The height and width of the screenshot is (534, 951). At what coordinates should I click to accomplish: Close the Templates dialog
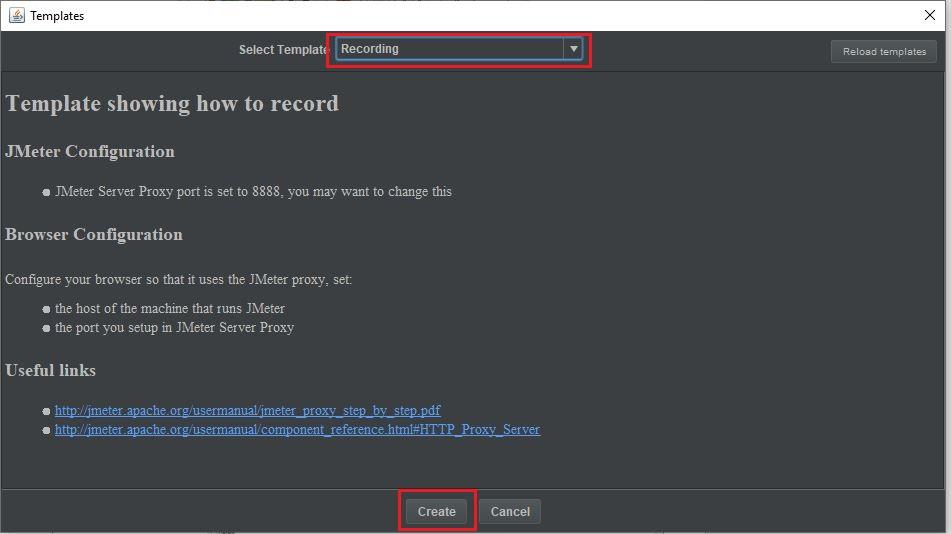point(930,15)
